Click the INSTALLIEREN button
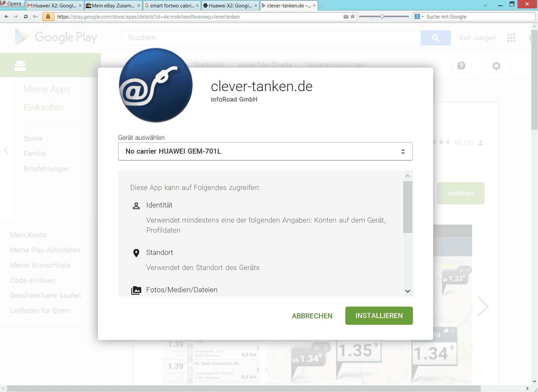Image resolution: width=538 pixels, height=392 pixels. pyautogui.click(x=379, y=316)
